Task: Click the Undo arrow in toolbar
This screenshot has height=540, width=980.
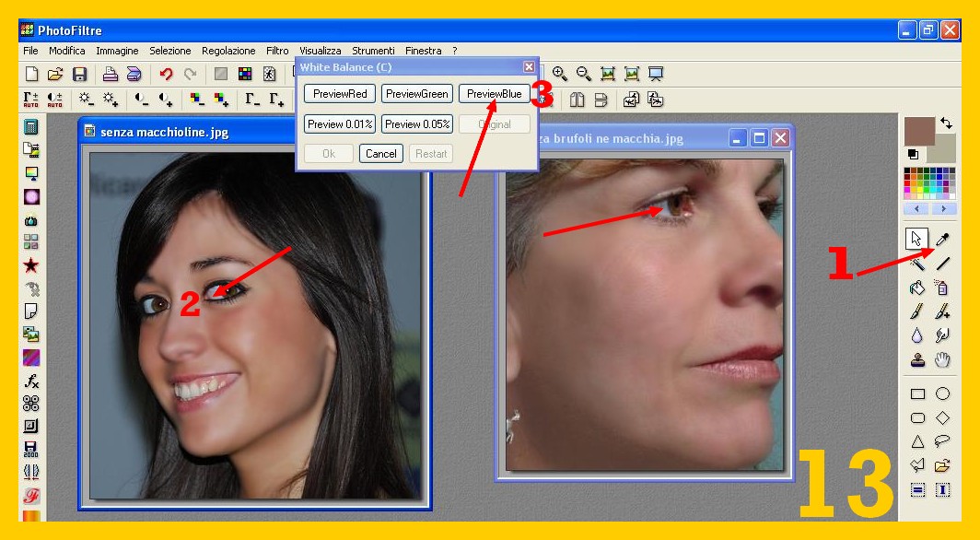Action: [x=166, y=75]
